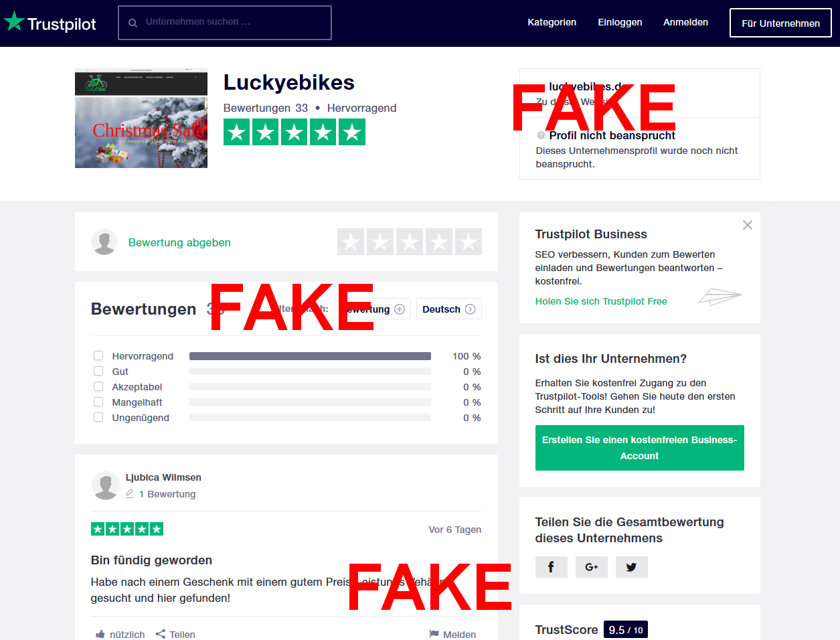
Task: Open Kategorien in the top navigation
Action: 552,22
